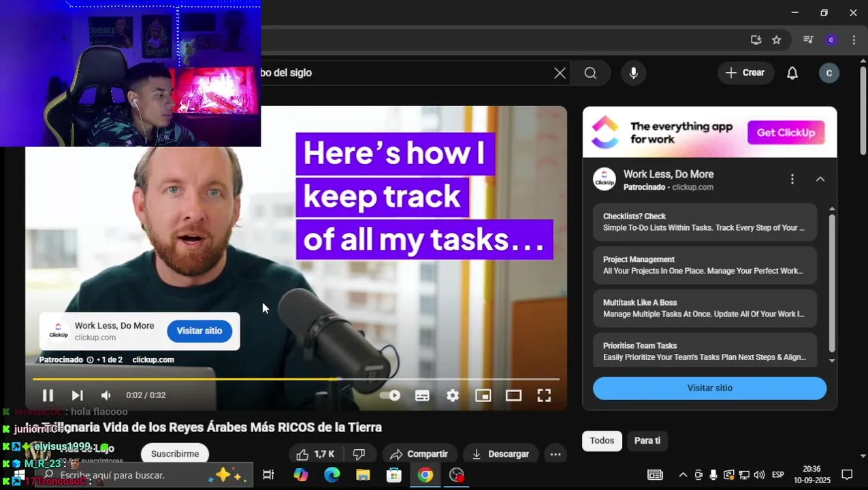The height and width of the screenshot is (490, 868).
Task: Open tray microphone icon
Action: tap(713, 475)
